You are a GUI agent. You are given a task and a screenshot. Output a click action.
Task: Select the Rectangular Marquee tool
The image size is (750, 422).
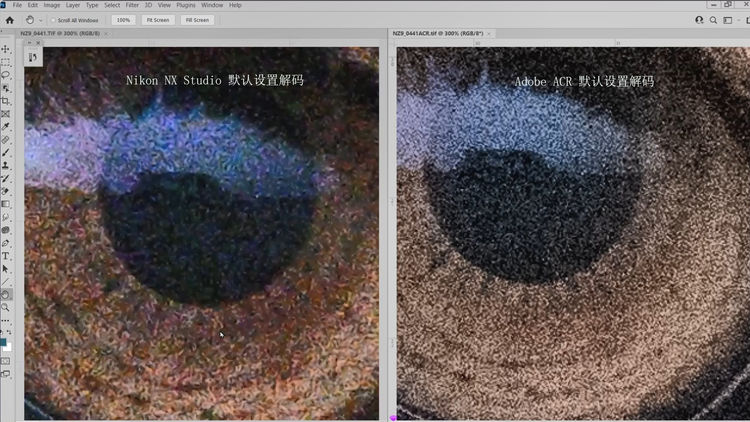(5, 61)
